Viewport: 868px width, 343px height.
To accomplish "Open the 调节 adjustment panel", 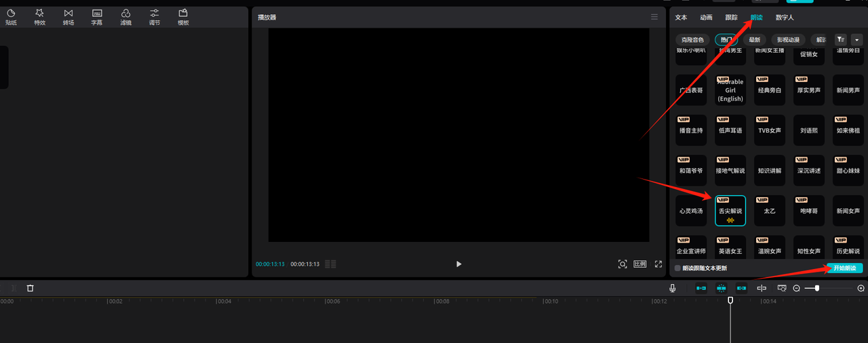I will pos(155,16).
